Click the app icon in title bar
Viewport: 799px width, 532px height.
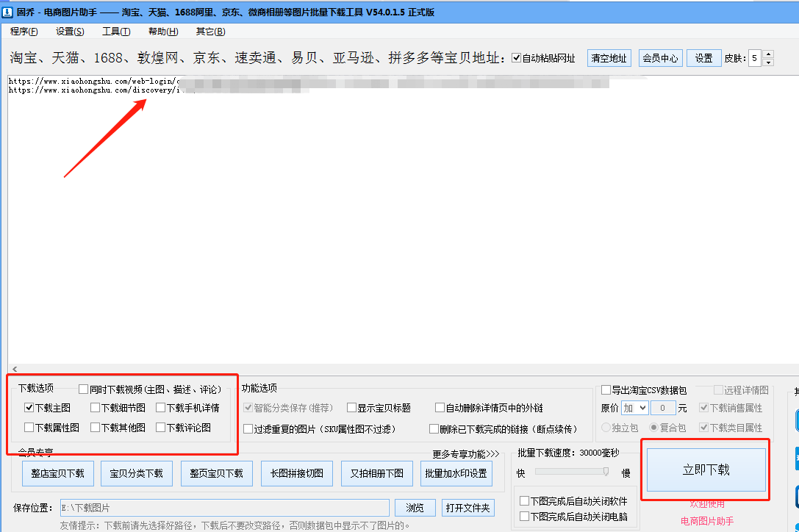[7, 12]
